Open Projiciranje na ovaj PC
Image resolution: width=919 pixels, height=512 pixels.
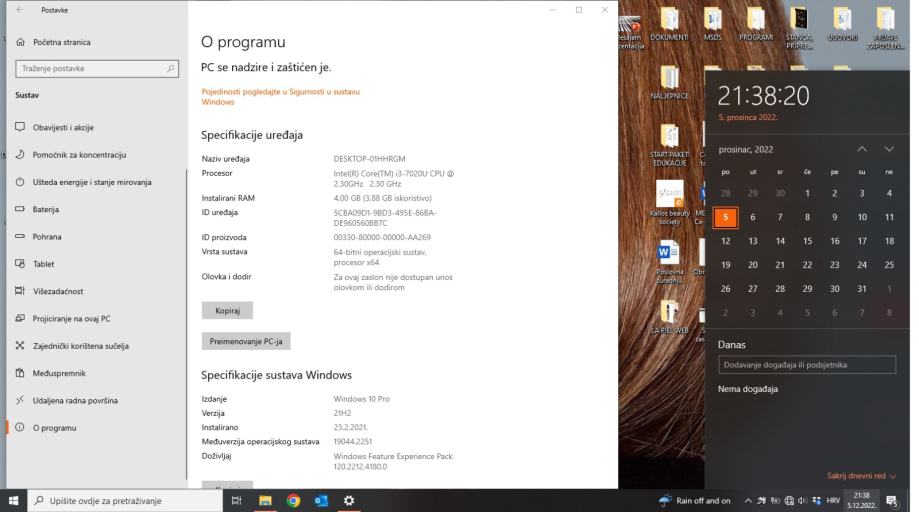click(x=72, y=319)
